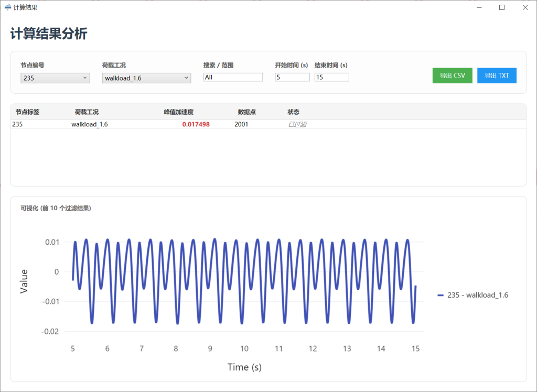
Task: Focus the 结束时间 (s) input box
Action: [331, 77]
